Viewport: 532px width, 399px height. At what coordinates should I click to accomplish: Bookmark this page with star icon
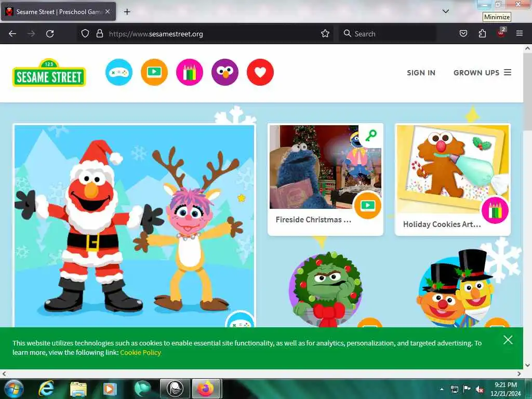(x=325, y=34)
